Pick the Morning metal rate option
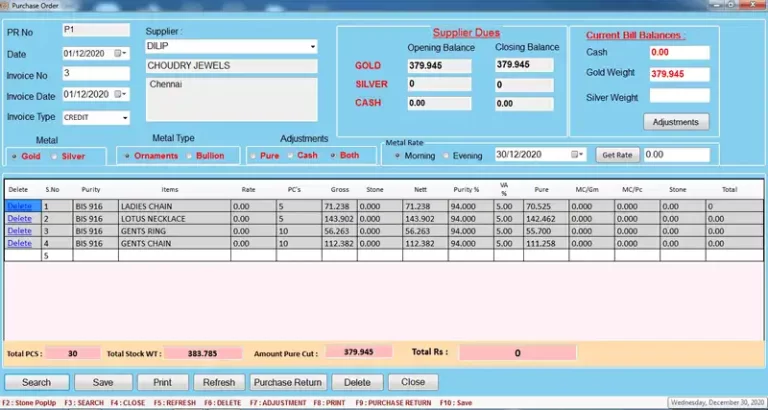 coord(397,155)
